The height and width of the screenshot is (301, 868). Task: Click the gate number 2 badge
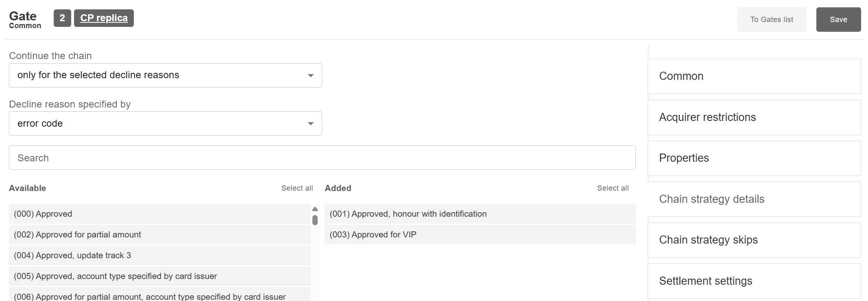pos(62,18)
